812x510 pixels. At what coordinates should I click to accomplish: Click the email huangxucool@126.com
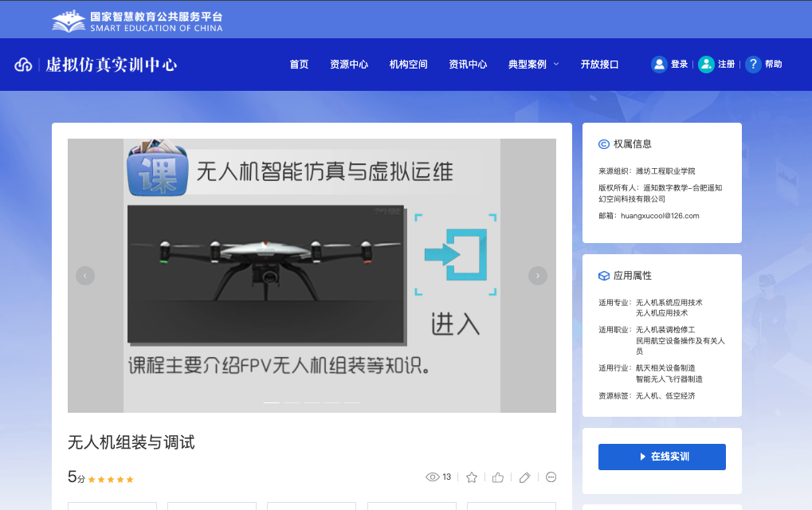pyautogui.click(x=661, y=216)
